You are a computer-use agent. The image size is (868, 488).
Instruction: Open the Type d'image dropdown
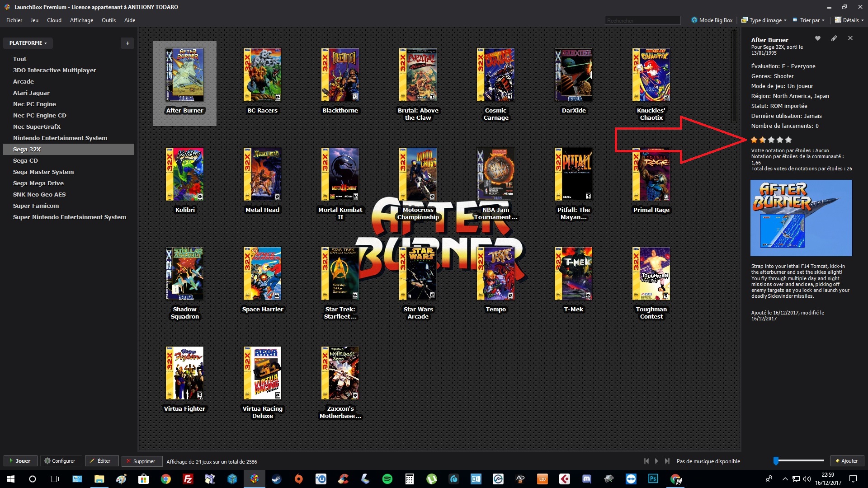[764, 20]
